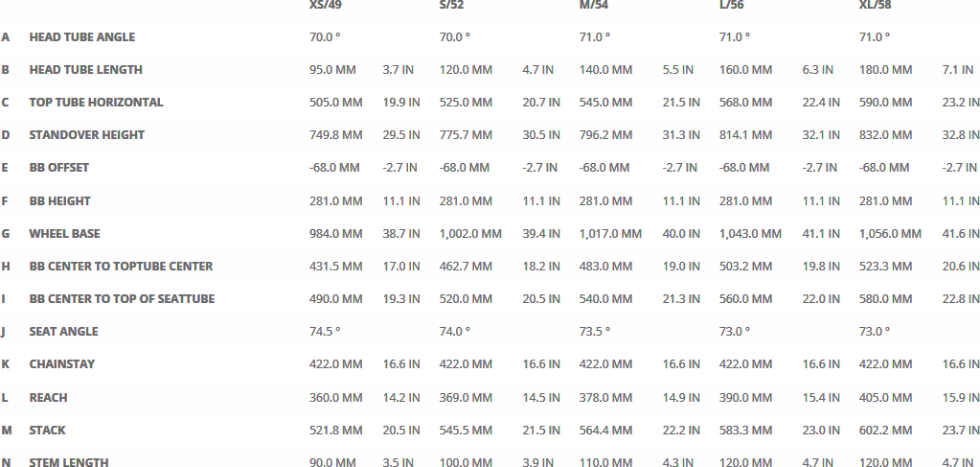Click the M/54 size column header

(593, 6)
